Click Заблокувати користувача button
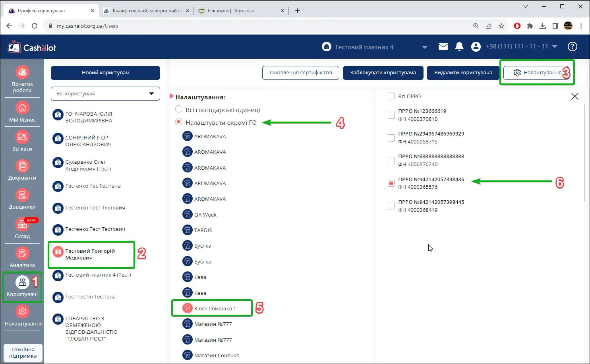 (x=383, y=73)
